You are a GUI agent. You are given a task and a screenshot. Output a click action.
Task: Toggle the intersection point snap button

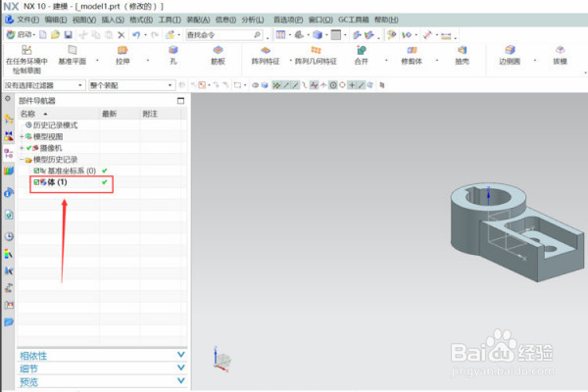pos(323,85)
